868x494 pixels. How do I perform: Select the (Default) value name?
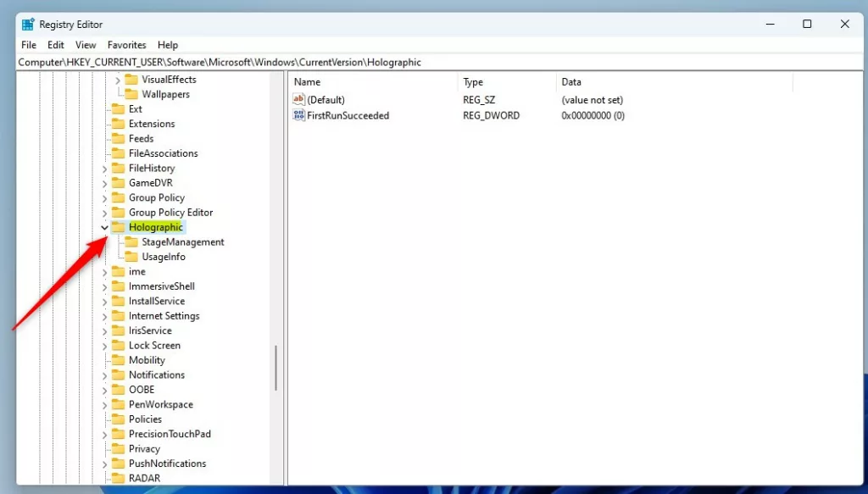(326, 100)
